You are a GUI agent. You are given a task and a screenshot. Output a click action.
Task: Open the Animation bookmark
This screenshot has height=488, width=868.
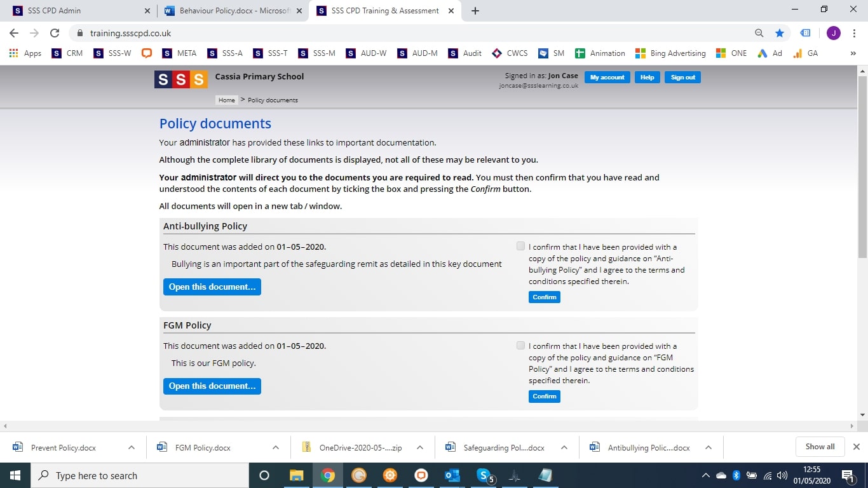point(600,53)
